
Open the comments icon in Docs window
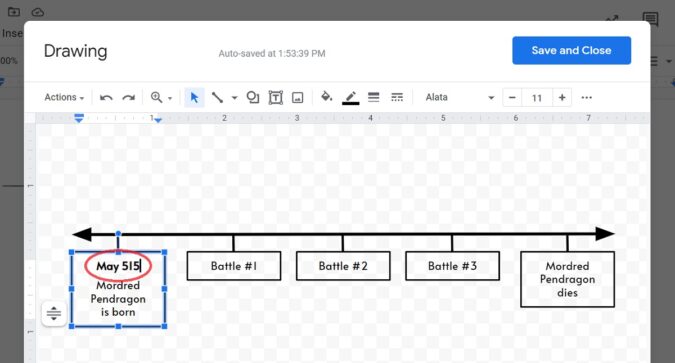650,19
